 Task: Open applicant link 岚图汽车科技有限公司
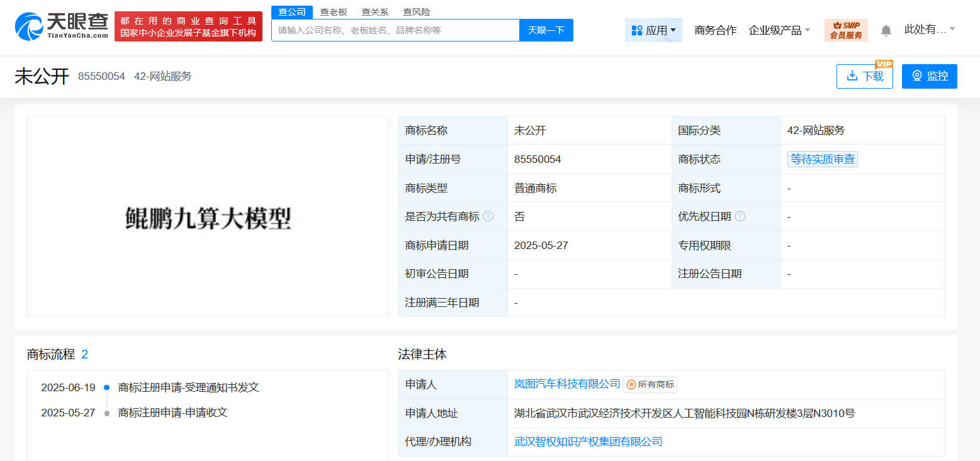pos(567,384)
